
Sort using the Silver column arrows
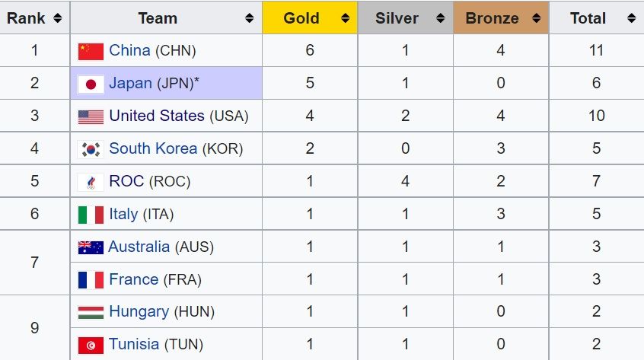coord(440,18)
